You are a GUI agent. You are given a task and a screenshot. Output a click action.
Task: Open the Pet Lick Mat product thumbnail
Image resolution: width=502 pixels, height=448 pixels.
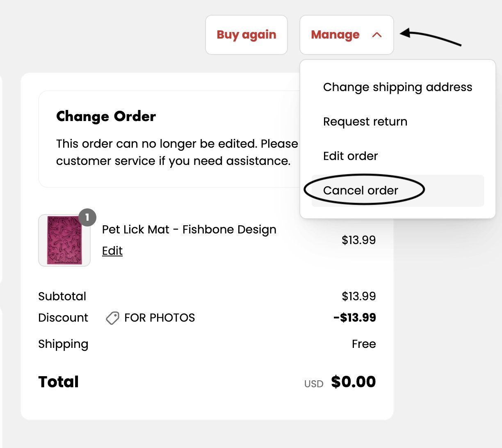64,240
